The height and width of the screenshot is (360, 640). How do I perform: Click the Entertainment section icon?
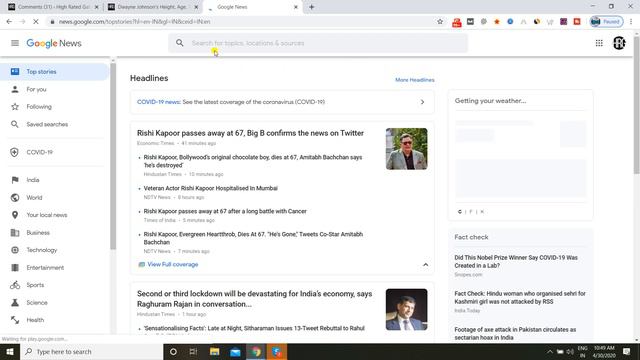point(15,268)
